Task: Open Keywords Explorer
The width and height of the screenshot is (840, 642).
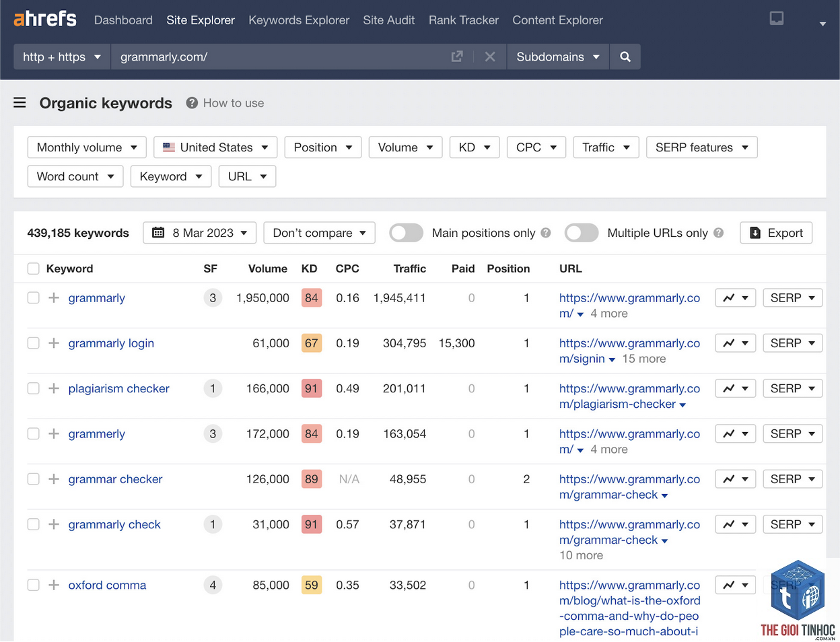Action: [299, 20]
